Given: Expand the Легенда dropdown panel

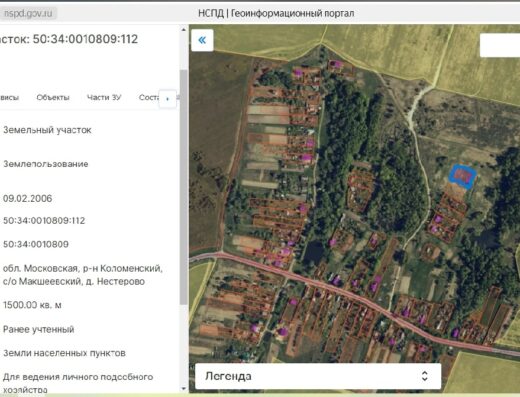Looking at the screenshot, I should pos(318,376).
